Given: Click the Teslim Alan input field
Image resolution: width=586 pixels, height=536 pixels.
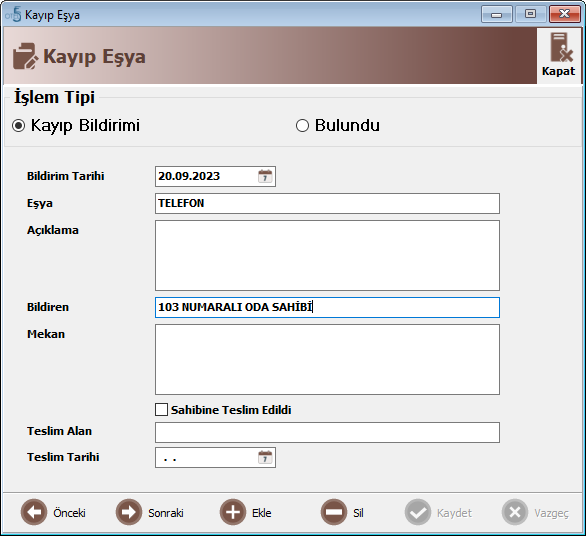Looking at the screenshot, I should coord(327,432).
